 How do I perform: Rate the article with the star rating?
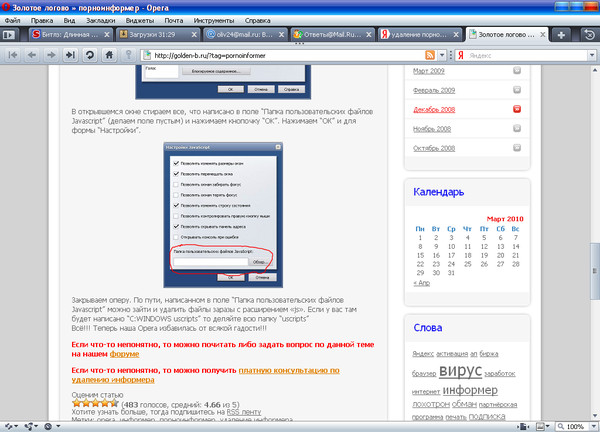[95, 403]
